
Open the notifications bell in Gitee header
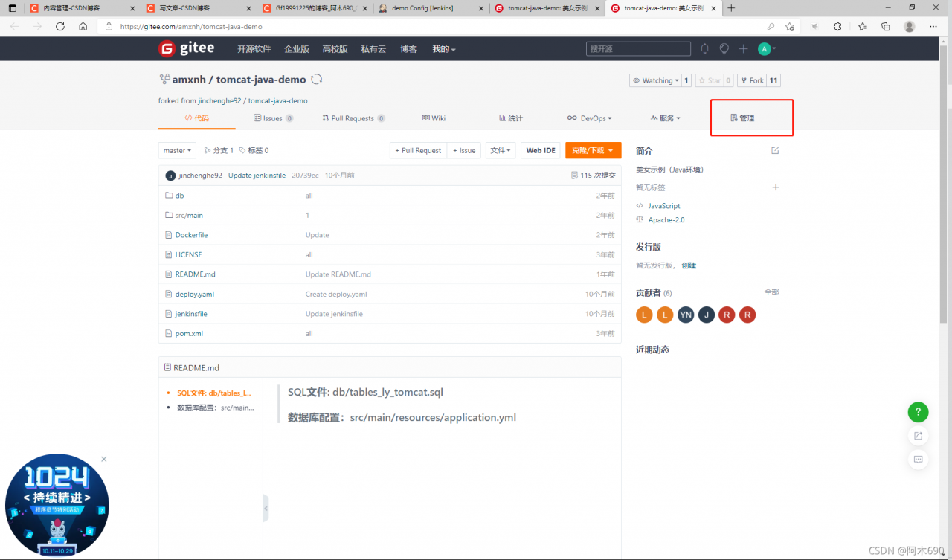(704, 49)
